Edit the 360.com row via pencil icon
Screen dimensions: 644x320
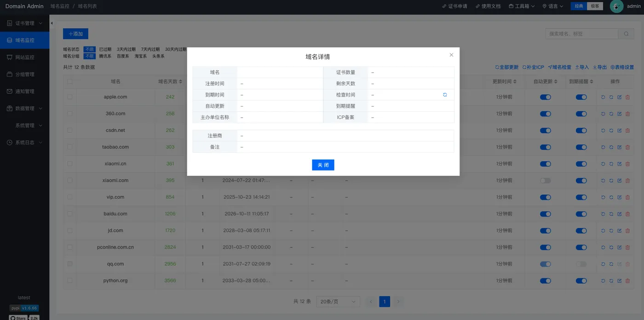click(619, 114)
